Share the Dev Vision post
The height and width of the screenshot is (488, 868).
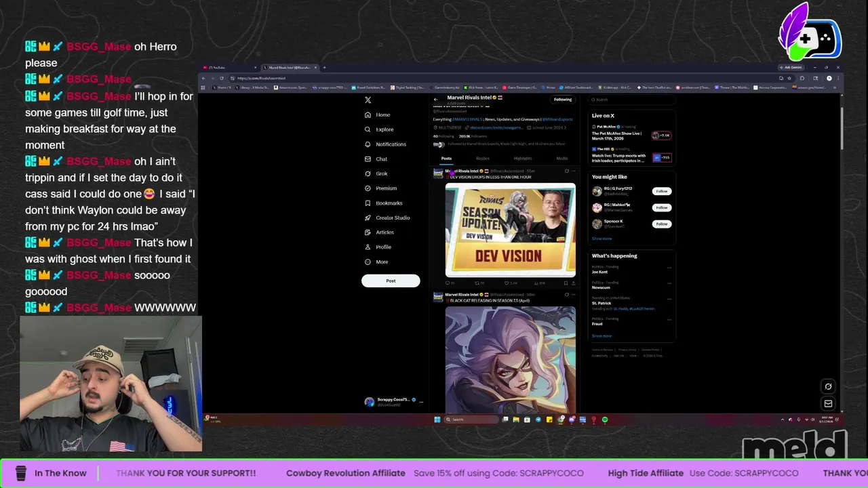(574, 283)
